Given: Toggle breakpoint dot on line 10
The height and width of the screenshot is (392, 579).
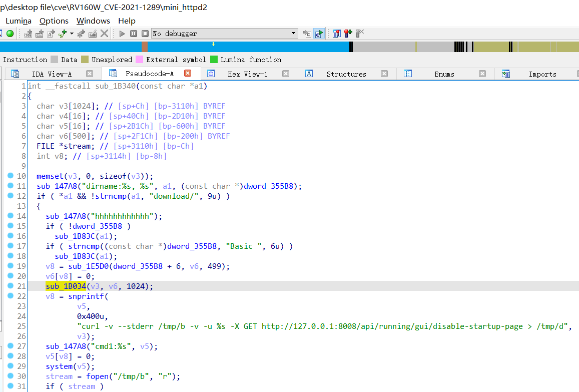Looking at the screenshot, I should point(11,176).
